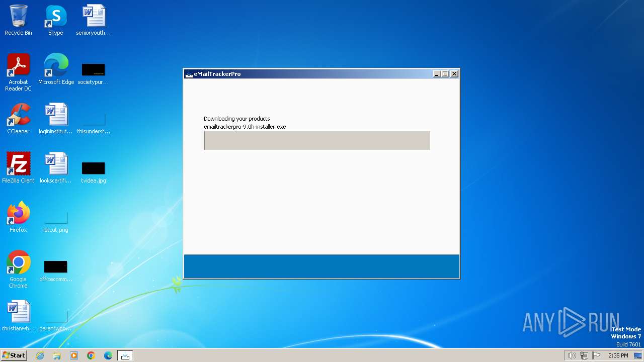Click the eMailTrackerPro title bar icon
This screenshot has width=644, height=362.
pos(189,74)
